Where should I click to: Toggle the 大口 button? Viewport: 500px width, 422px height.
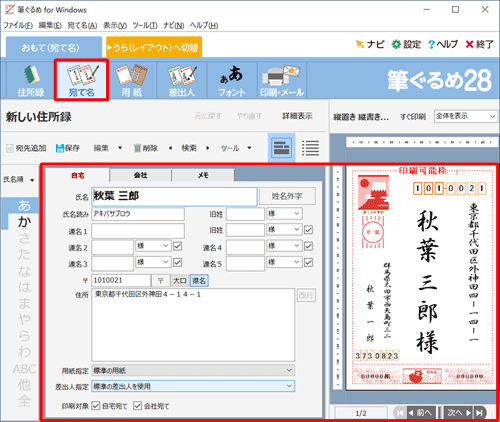click(180, 281)
